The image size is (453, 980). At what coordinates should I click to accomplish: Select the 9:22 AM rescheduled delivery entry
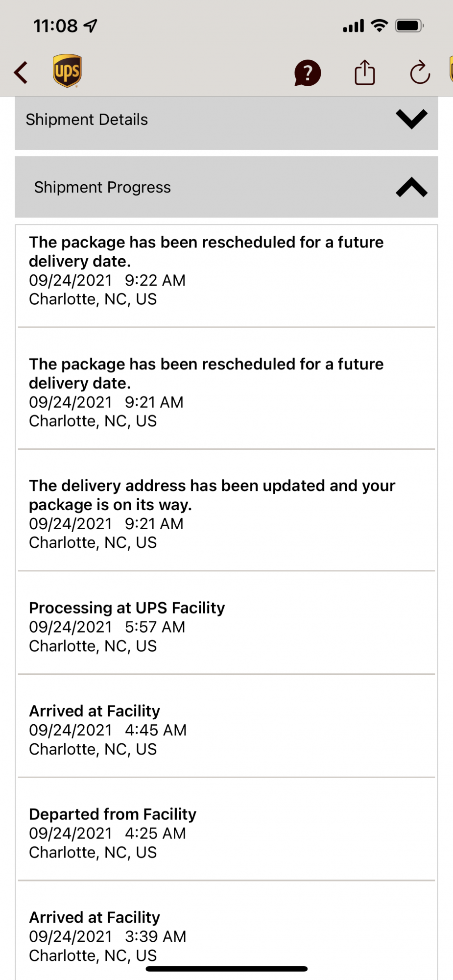pyautogui.click(x=206, y=270)
